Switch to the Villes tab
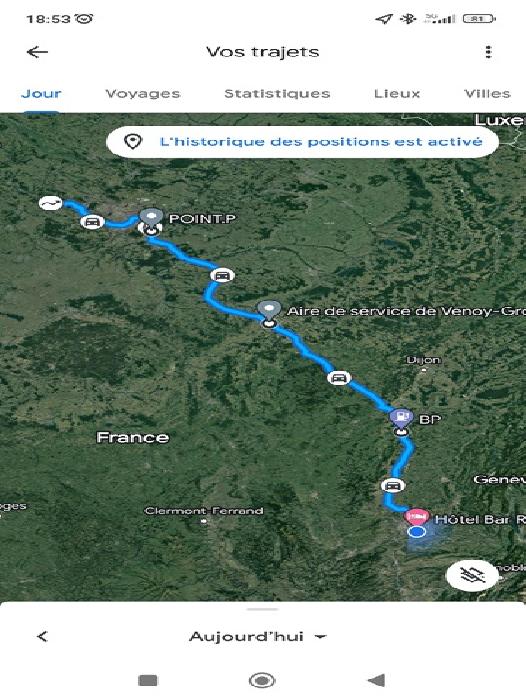The width and height of the screenshot is (526, 700). click(487, 94)
